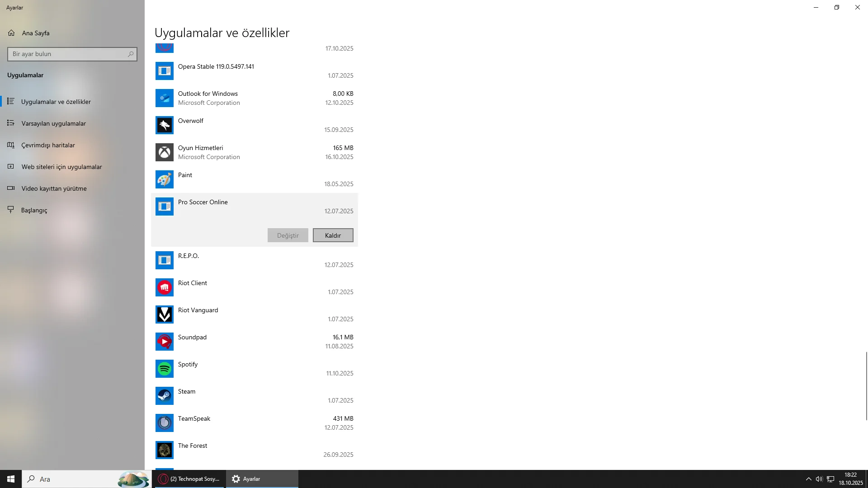This screenshot has height=488, width=868.
Task: Show hidden system tray icons
Action: [x=808, y=479]
